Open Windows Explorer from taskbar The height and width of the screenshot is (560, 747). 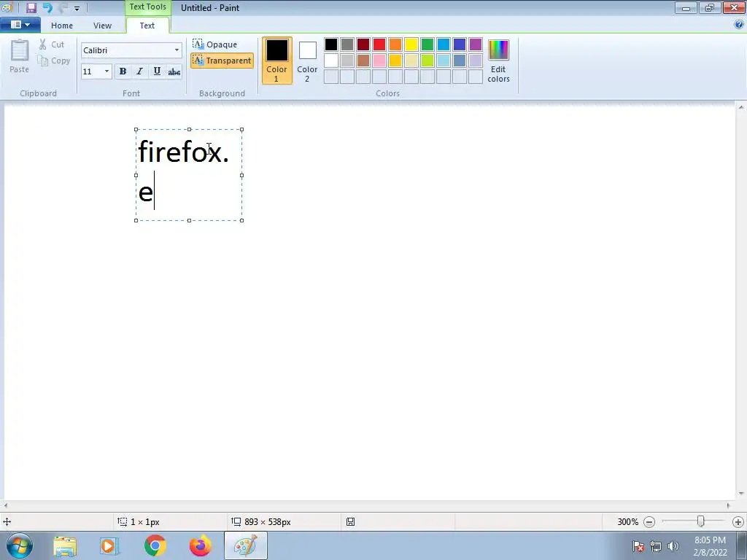click(x=65, y=546)
